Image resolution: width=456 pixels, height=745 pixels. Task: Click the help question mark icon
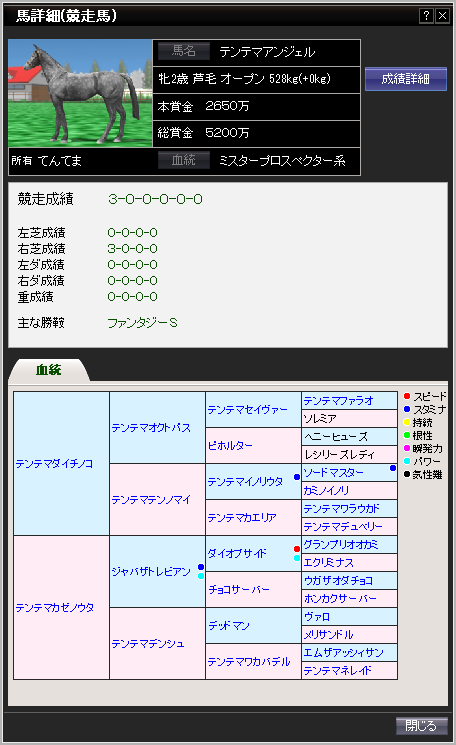point(426,16)
